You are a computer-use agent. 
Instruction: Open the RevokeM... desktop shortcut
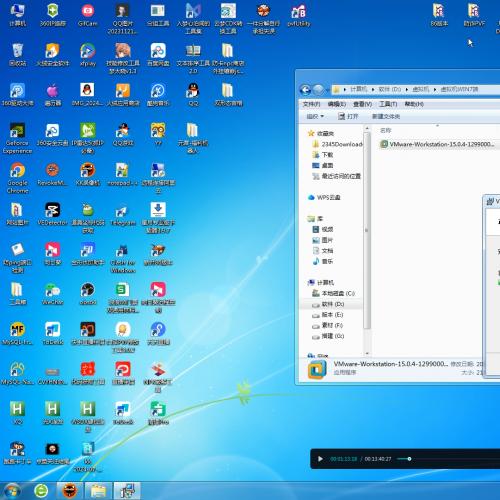(53, 174)
